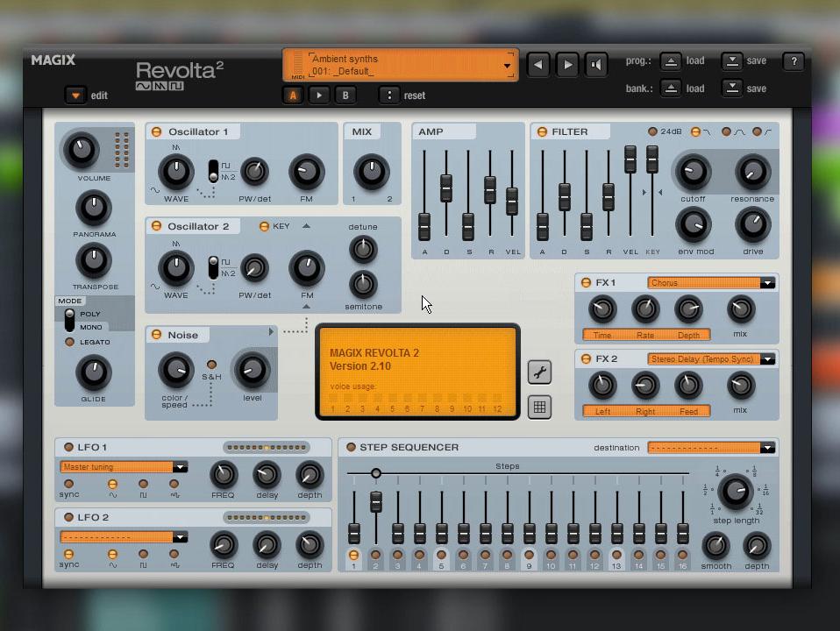Select preset slot A
The height and width of the screenshot is (631, 840).
point(293,96)
